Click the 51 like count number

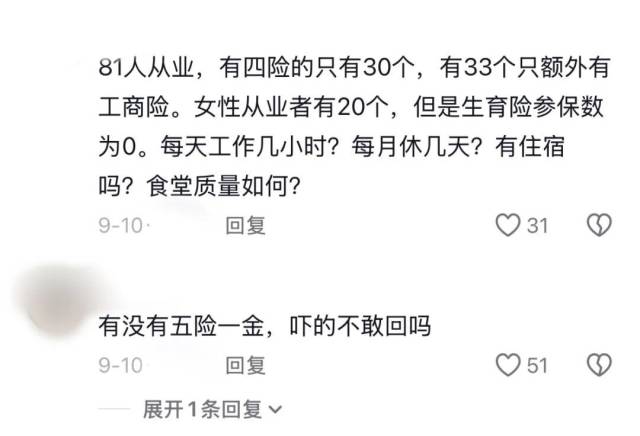pyautogui.click(x=537, y=365)
